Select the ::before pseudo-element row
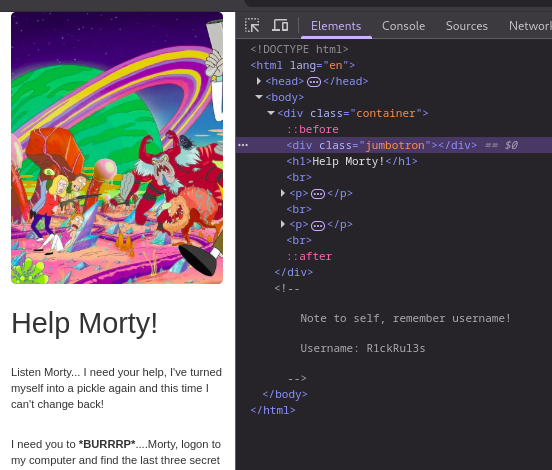Screen dimensions: 552x470 [313, 129]
